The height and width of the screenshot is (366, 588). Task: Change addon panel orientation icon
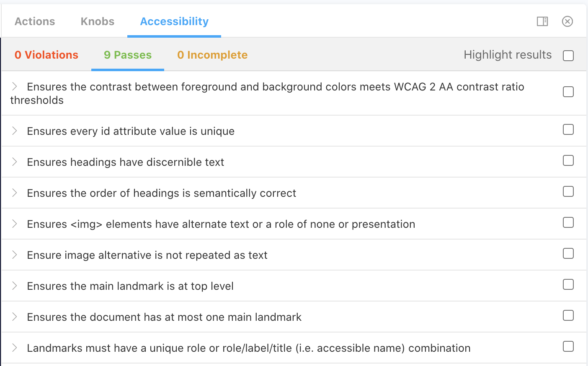pyautogui.click(x=542, y=21)
